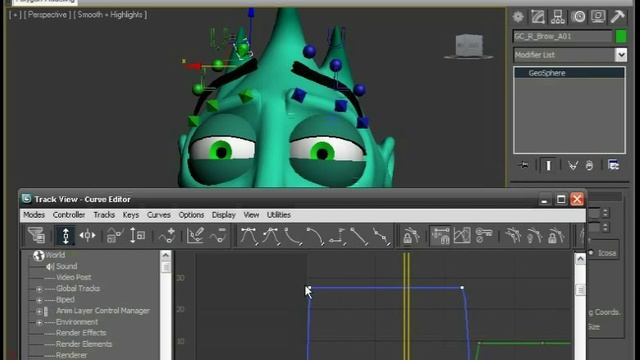Select the Scale Values tool
Screen dimensions: 640x360
(137, 236)
